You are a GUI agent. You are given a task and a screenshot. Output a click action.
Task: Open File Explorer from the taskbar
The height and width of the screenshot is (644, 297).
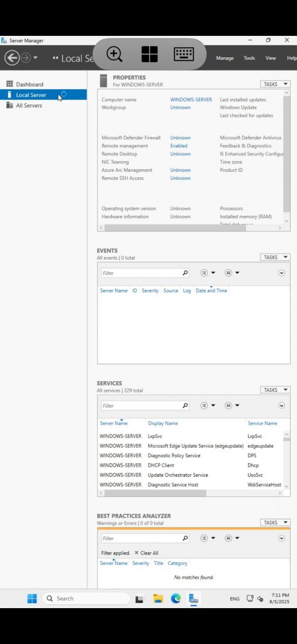[158, 599]
